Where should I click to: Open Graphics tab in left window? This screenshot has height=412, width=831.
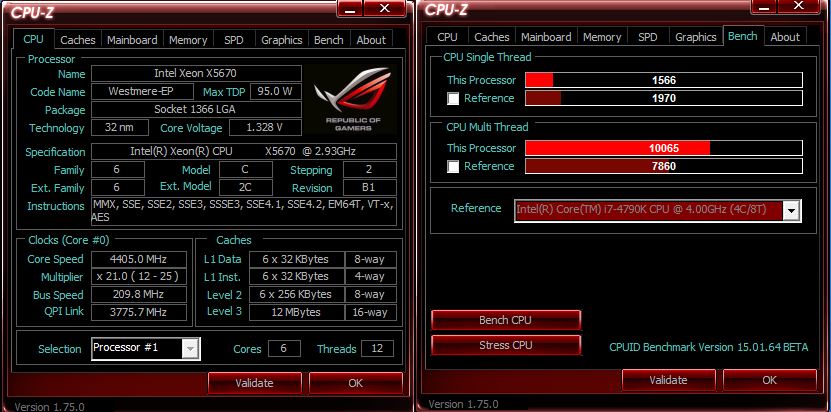(281, 40)
